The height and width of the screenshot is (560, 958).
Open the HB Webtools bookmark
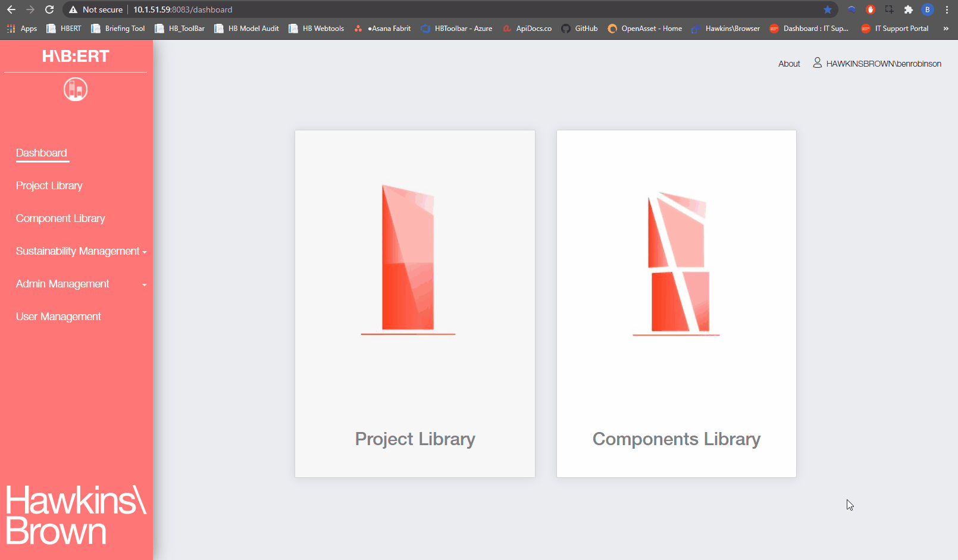point(317,29)
